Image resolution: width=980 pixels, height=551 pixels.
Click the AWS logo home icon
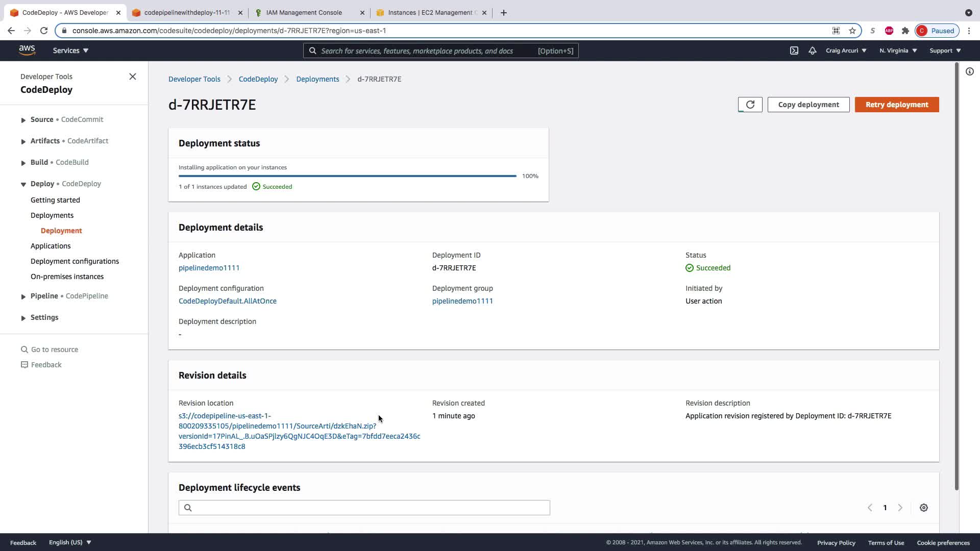pyautogui.click(x=27, y=50)
